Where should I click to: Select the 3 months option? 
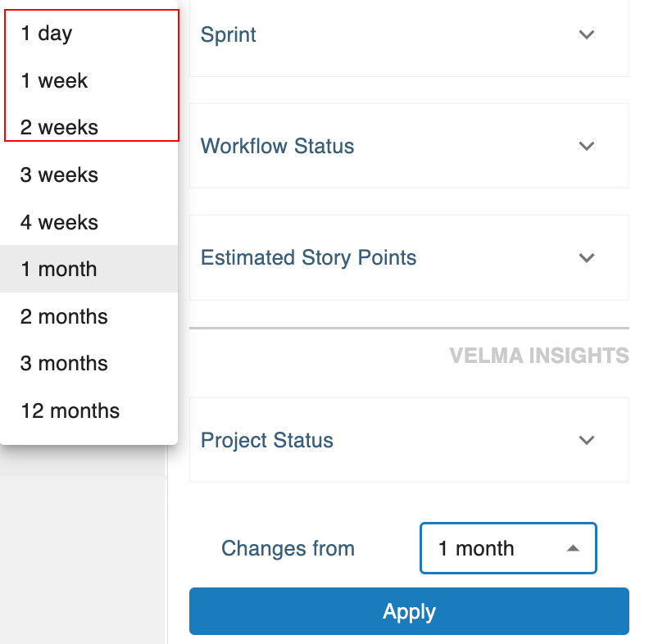64,363
